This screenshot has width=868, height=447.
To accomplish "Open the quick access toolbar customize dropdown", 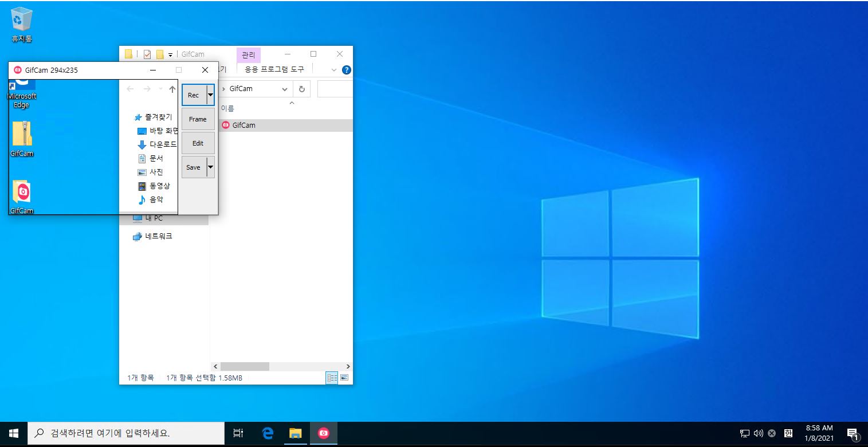I will coord(170,55).
